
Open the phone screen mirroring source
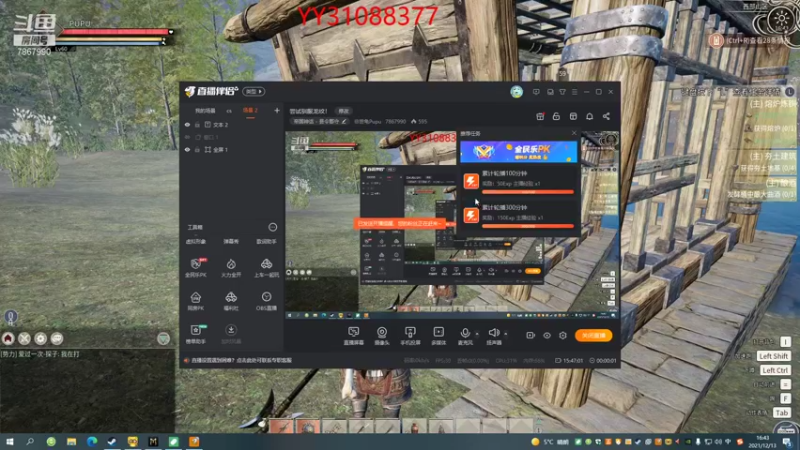[410, 336]
